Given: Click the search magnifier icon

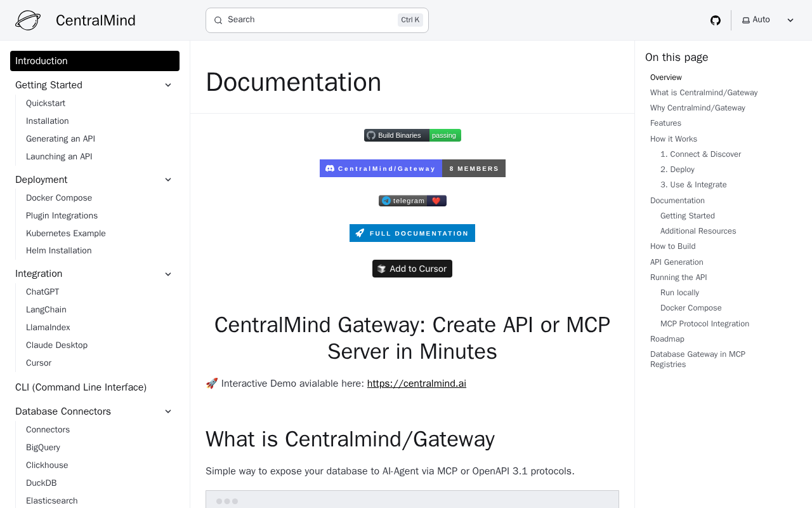Looking at the screenshot, I should pos(218,20).
